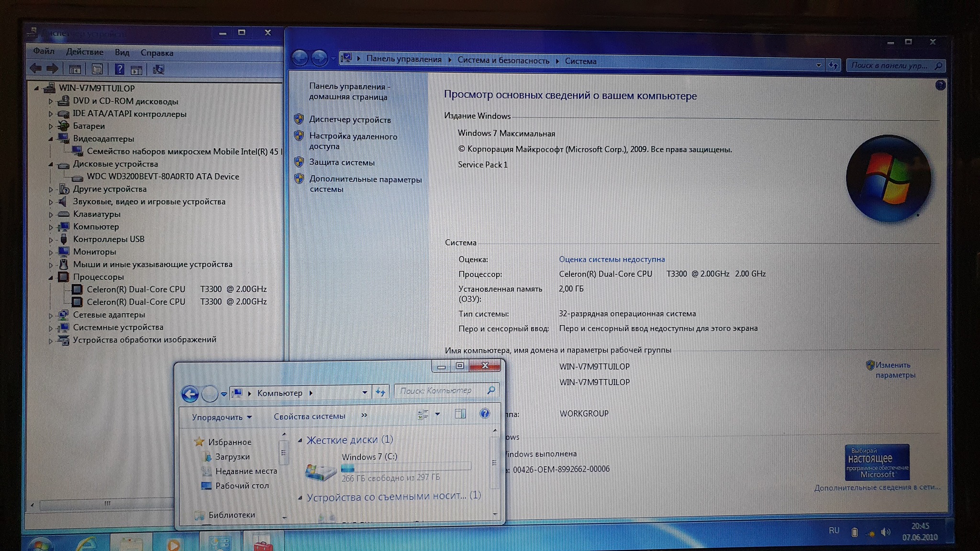Click scan for hardware changes toolbar icon

158,70
